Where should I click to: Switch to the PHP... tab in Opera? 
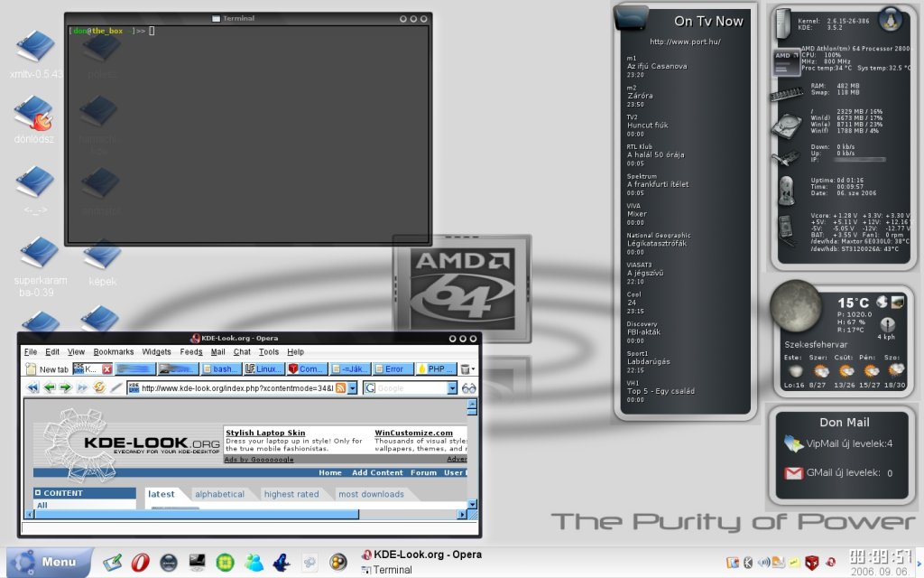click(436, 369)
